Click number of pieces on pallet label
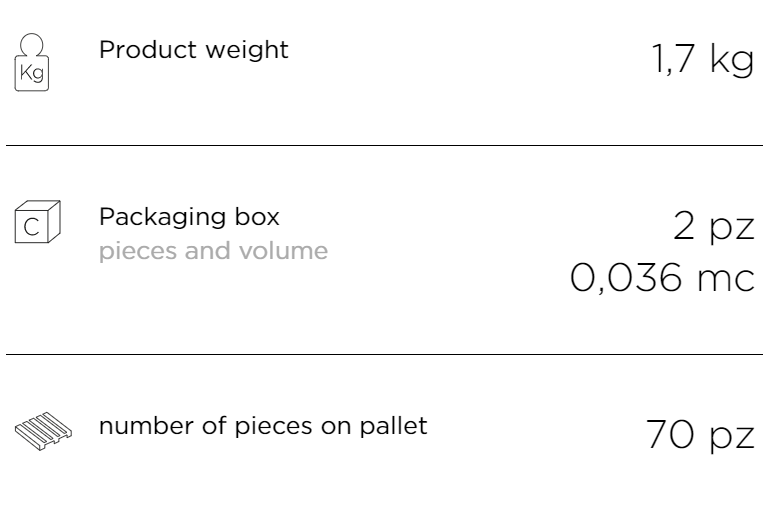Screen dimensions: 769x506 (x=263, y=426)
